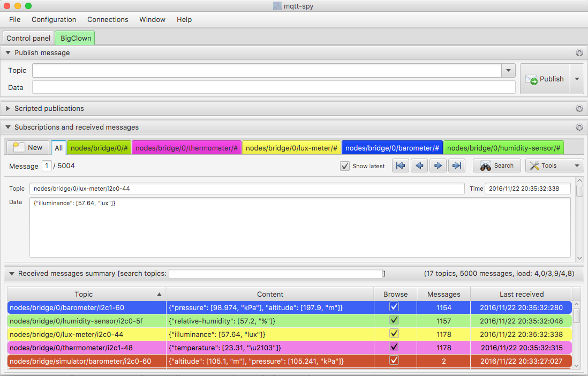
Task: Uncheck Browse for lux-meter/i2c0-44 topic
Action: (394, 334)
